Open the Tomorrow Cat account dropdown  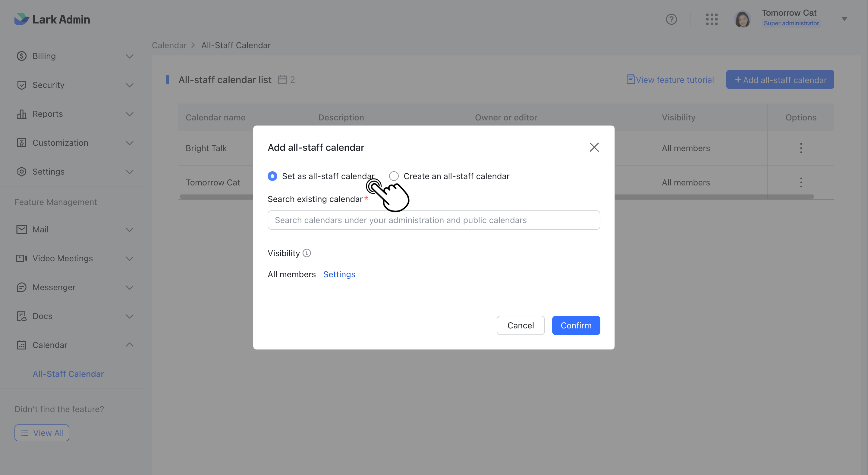tap(844, 19)
